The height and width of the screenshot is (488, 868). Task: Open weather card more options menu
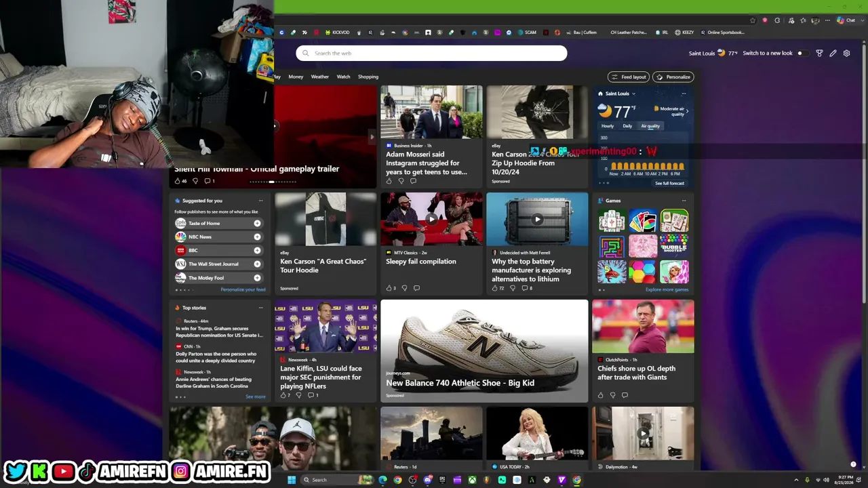pos(684,94)
